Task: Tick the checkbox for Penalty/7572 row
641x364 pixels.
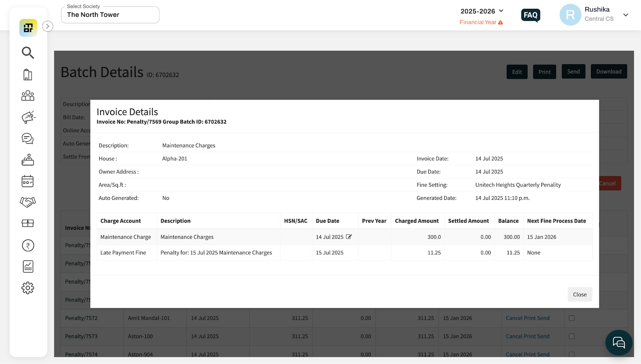Action: 572,318
